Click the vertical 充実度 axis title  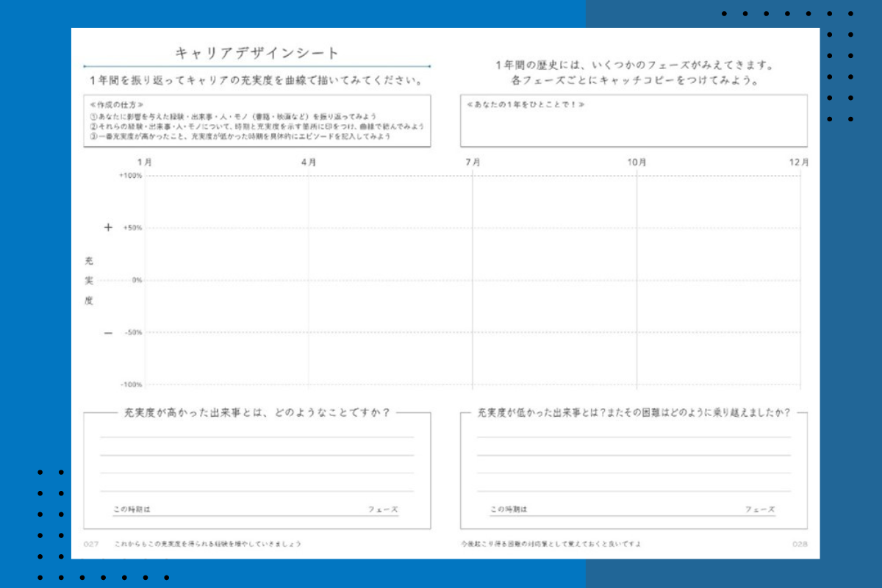pos(89,280)
